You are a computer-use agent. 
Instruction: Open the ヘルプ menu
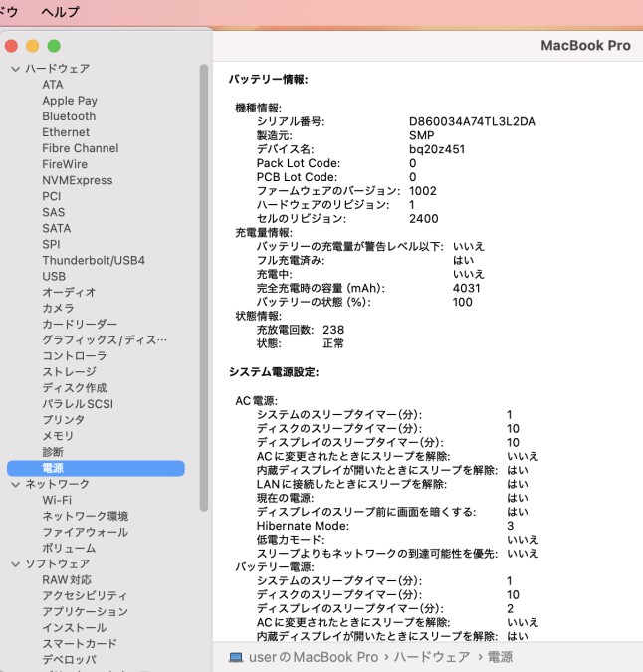(61, 12)
